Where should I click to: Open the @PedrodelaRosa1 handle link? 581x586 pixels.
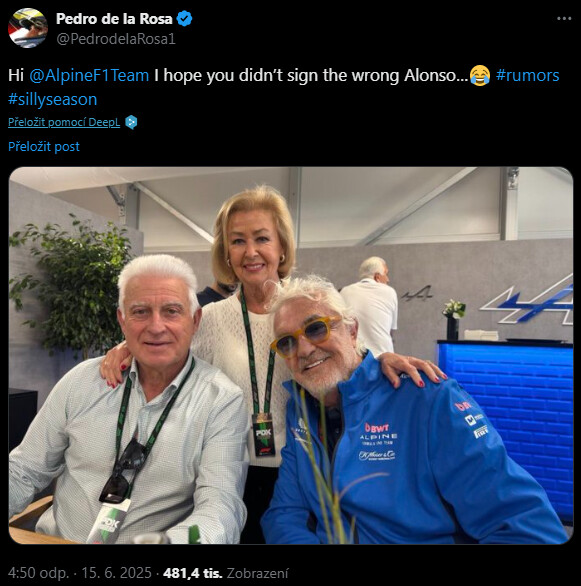(x=116, y=39)
